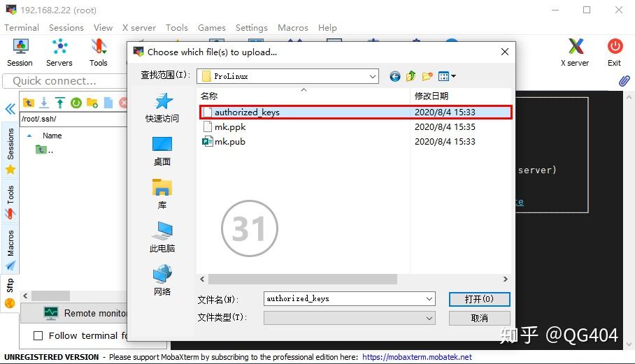635x364 pixels.
Task: Click the Cancel (取消) button
Action: pos(479,318)
